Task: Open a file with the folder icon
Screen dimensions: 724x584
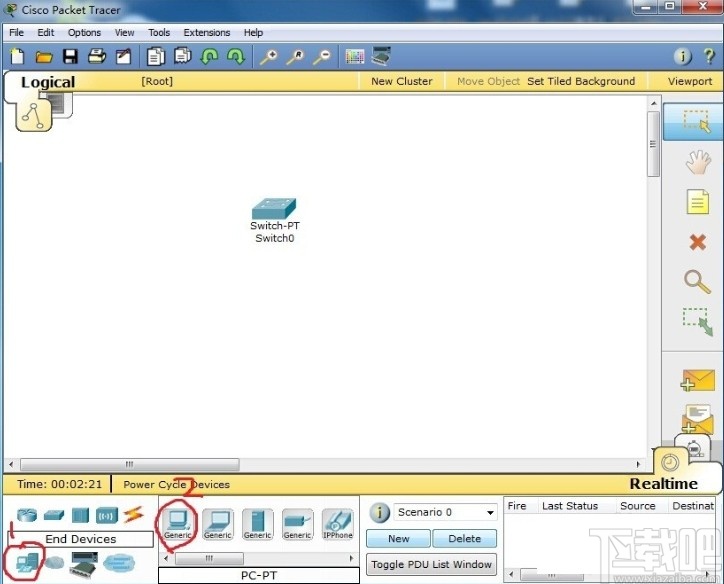Action: (44, 57)
